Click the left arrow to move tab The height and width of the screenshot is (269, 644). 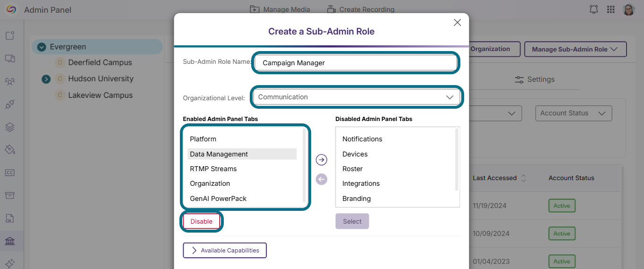tap(322, 179)
